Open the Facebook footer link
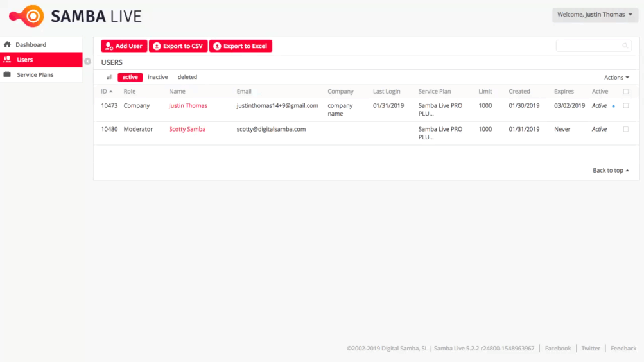Image resolution: width=644 pixels, height=362 pixels. [x=558, y=348]
